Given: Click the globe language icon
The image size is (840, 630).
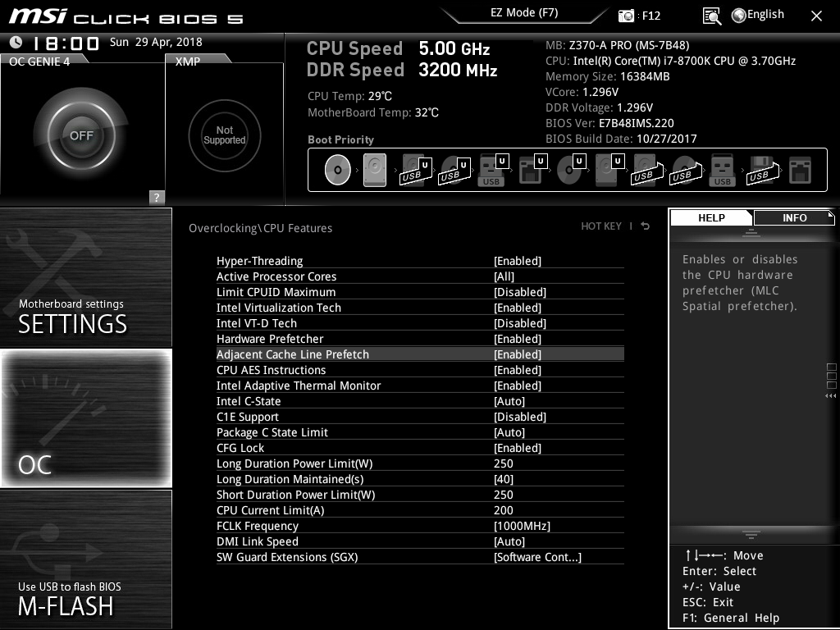Looking at the screenshot, I should click(739, 16).
